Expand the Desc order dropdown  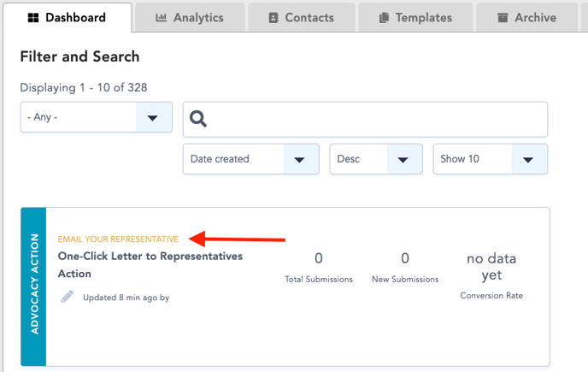[x=376, y=159]
